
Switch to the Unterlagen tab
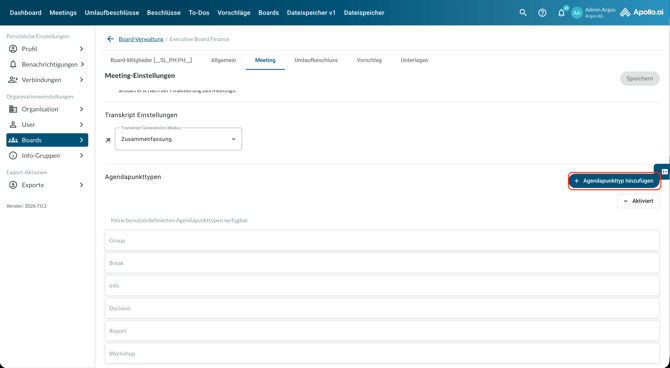(414, 60)
